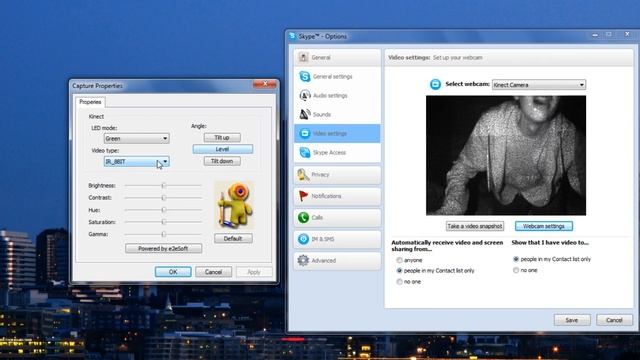Click the Privacy keys icon
The width and height of the screenshot is (640, 360).
point(303,175)
